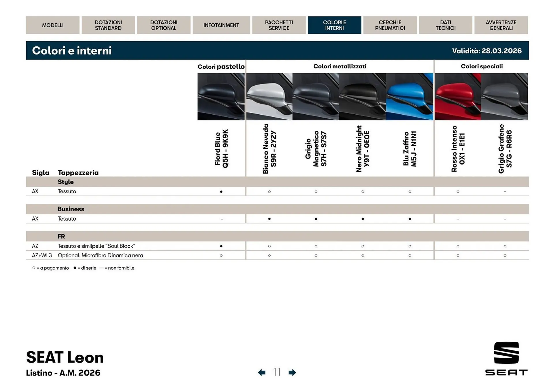The width and height of the screenshot is (554, 392).
Task: Click the 'di serie' legend entry
Action: pyautogui.click(x=85, y=268)
